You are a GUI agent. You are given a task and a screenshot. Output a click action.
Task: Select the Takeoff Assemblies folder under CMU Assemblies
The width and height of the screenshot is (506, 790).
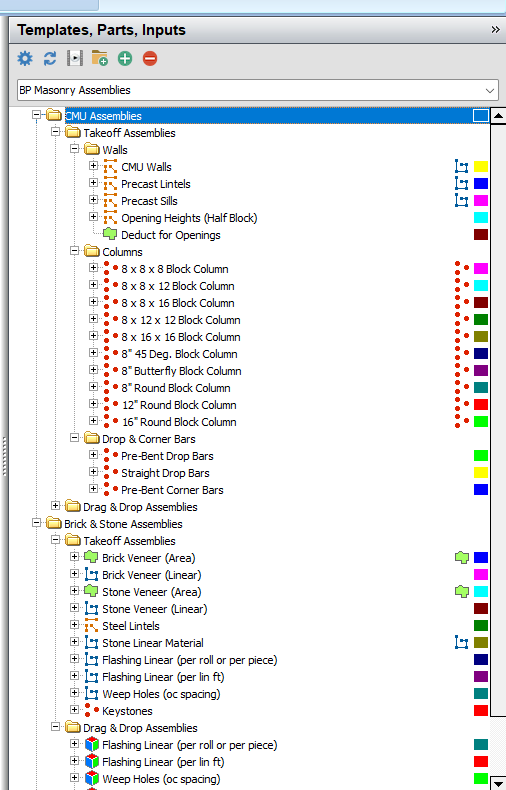130,133
